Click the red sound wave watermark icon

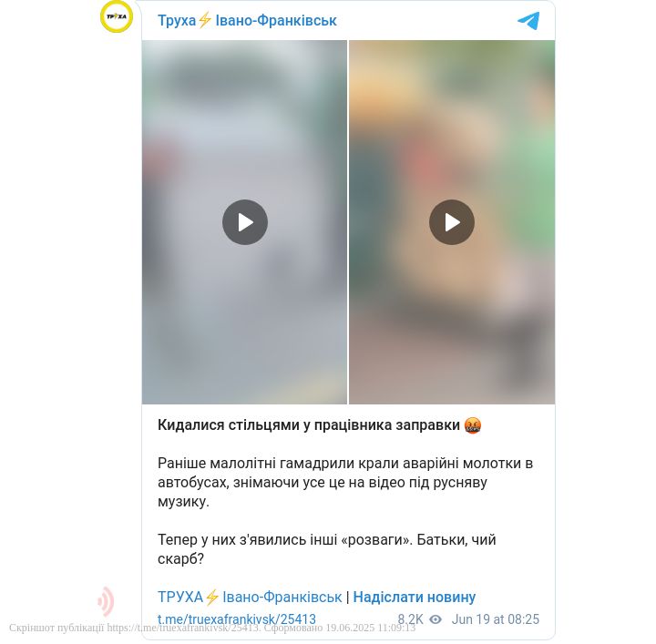[106, 601]
